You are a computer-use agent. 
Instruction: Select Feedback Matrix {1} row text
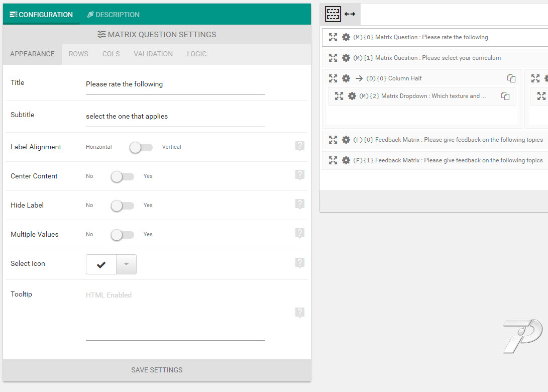pos(448,160)
